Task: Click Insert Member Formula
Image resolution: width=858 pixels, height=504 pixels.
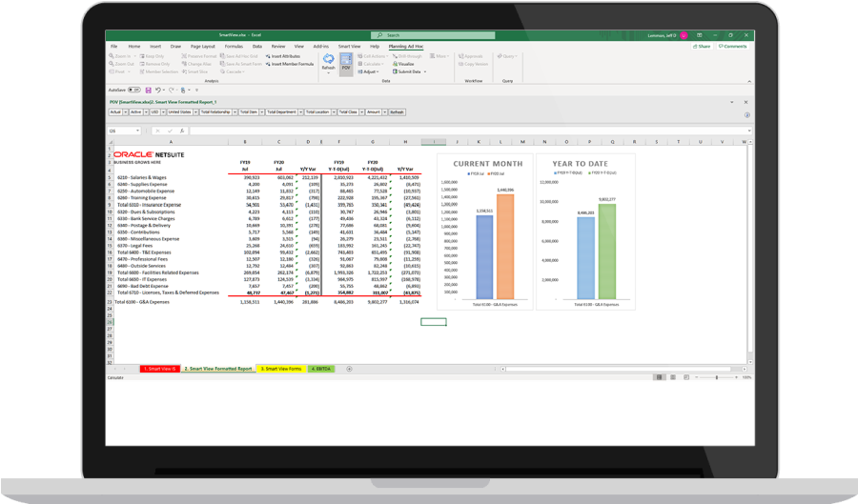Action: coord(290,64)
